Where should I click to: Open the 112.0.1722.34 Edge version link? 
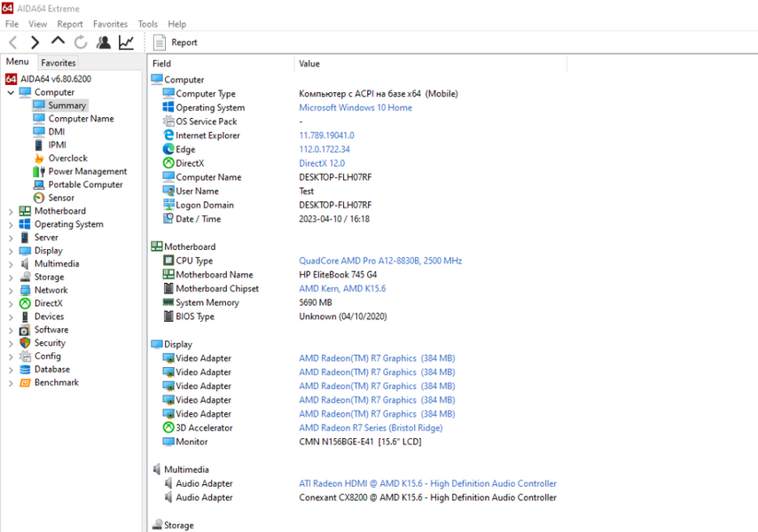click(x=324, y=149)
